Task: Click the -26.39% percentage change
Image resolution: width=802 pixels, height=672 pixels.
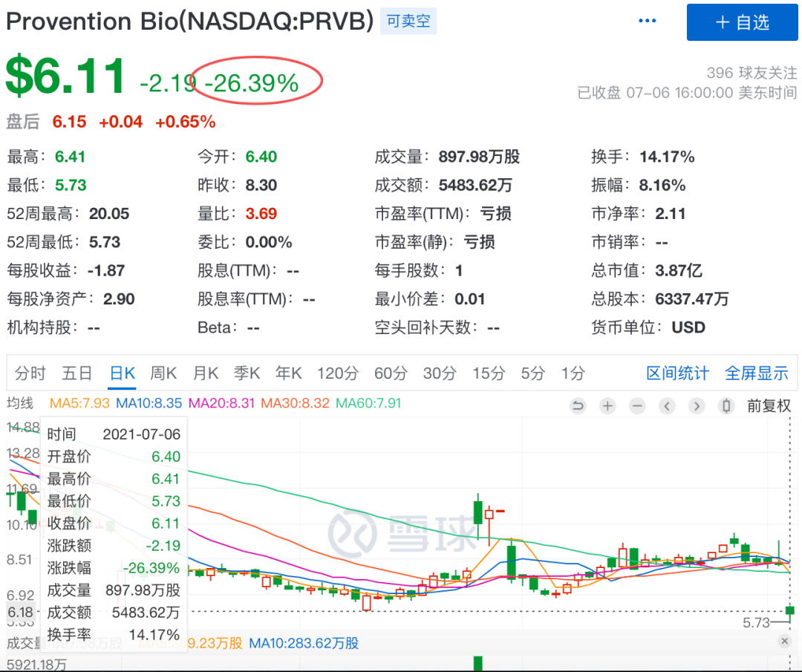Action: click(x=252, y=83)
